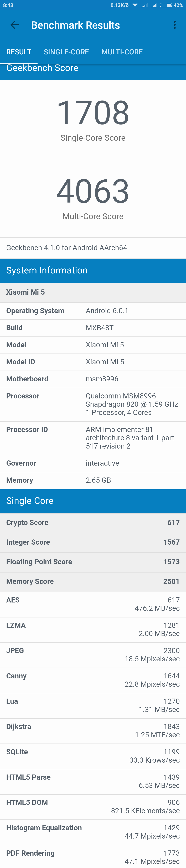This screenshot has width=186, height=868.
Task: Tap the 4063 Multi-Core Score
Action: (x=93, y=191)
